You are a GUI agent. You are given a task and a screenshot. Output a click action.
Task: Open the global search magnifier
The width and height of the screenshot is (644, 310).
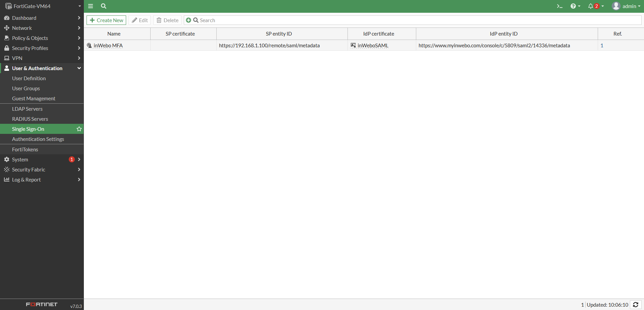point(103,6)
